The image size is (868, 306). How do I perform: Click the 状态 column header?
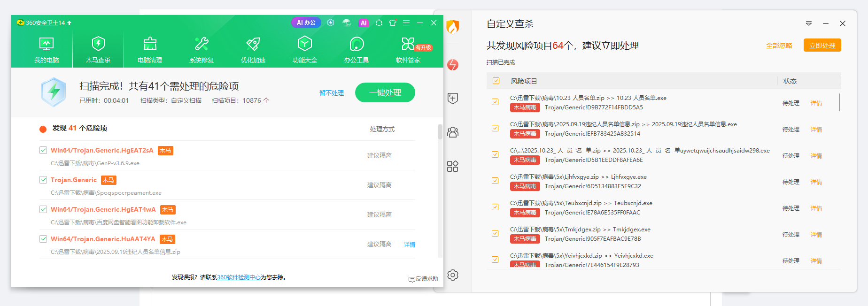(790, 81)
